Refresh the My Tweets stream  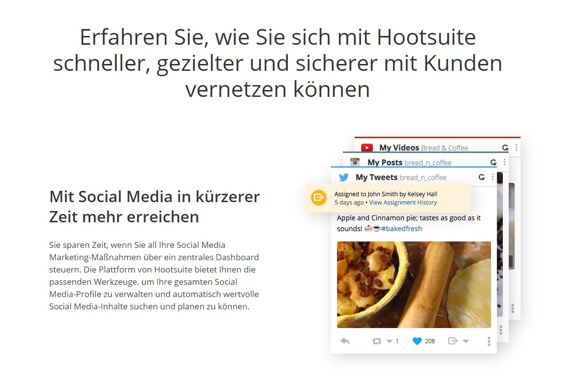[x=482, y=177]
